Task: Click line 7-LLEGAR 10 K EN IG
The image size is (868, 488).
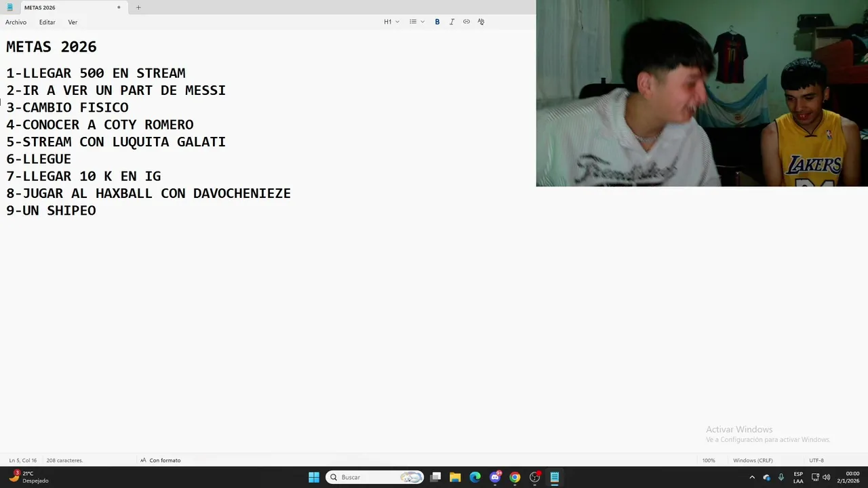Action: 83,176
